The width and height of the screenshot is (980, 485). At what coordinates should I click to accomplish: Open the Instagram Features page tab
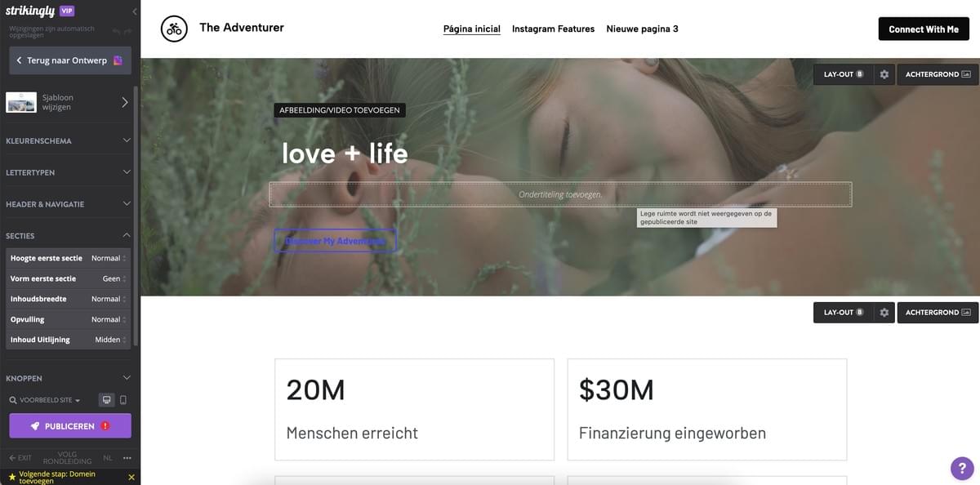(553, 29)
